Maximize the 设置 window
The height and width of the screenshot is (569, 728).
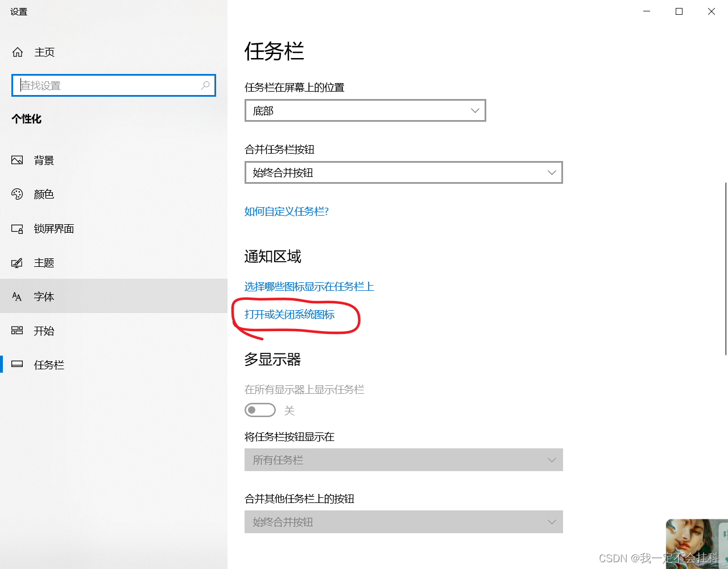679,11
